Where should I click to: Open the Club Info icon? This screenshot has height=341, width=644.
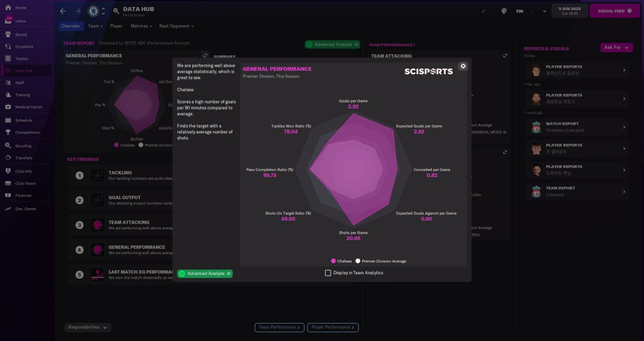[8, 171]
